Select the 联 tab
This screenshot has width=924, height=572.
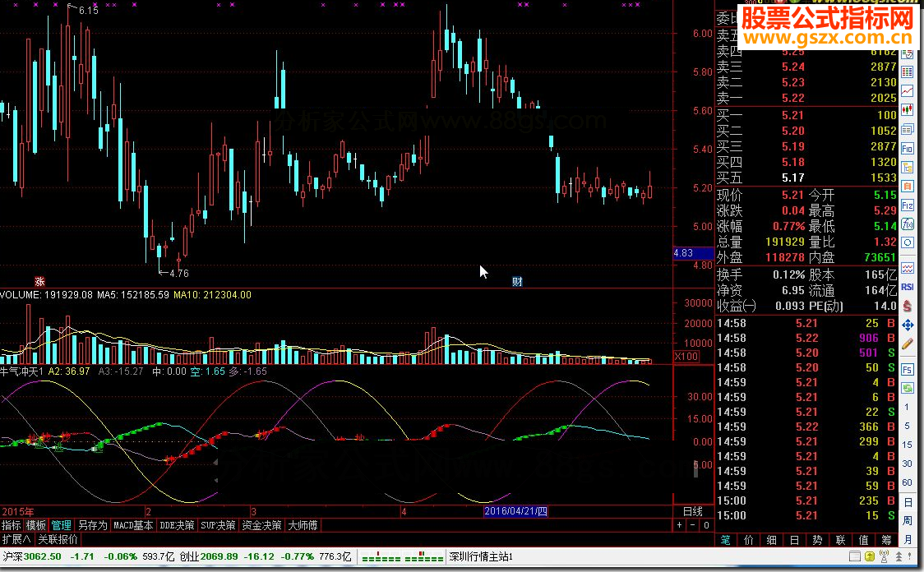point(840,540)
